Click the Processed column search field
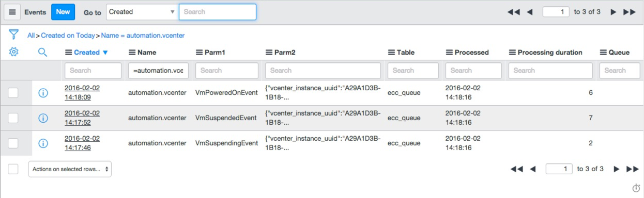The width and height of the screenshot is (644, 198). click(x=473, y=71)
